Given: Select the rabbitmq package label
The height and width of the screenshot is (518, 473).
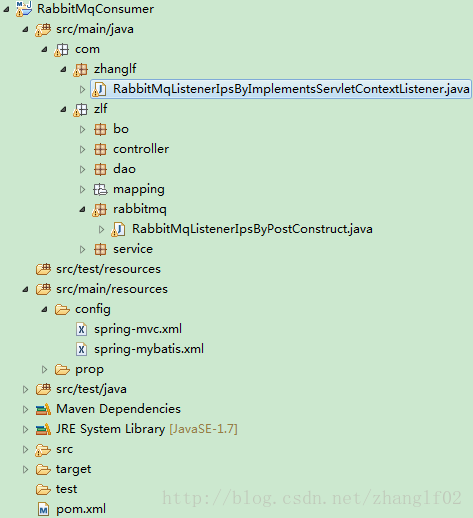Looking at the screenshot, I should (140, 210).
